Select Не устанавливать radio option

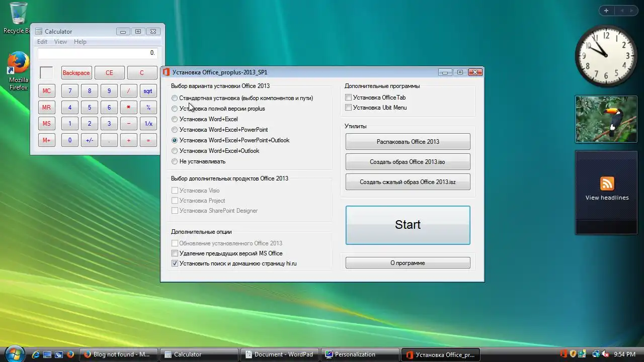[x=175, y=161]
